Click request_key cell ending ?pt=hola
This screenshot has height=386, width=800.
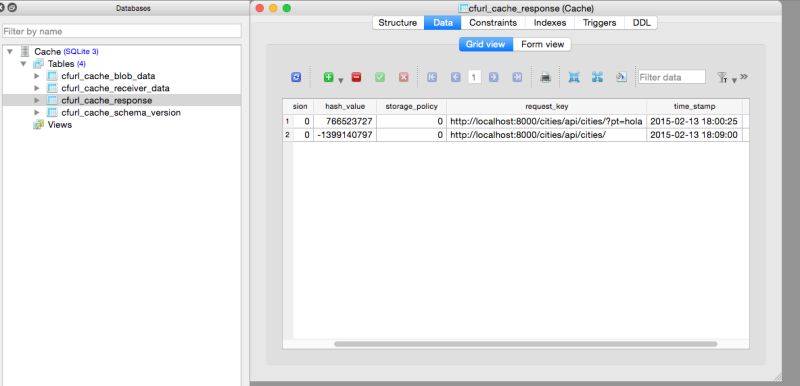click(x=546, y=121)
